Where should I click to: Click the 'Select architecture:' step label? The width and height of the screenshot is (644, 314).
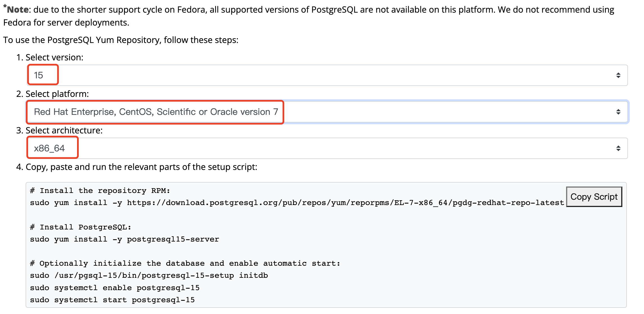64,130
